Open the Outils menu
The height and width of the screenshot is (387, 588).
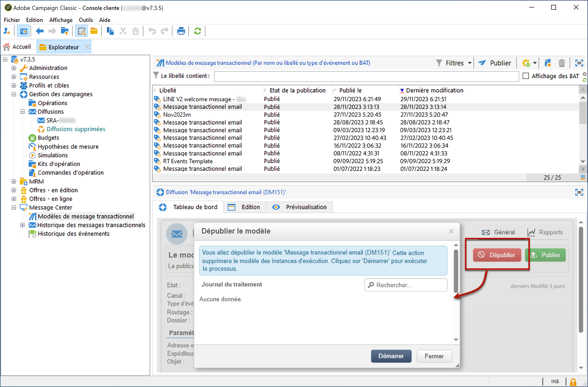[x=86, y=20]
